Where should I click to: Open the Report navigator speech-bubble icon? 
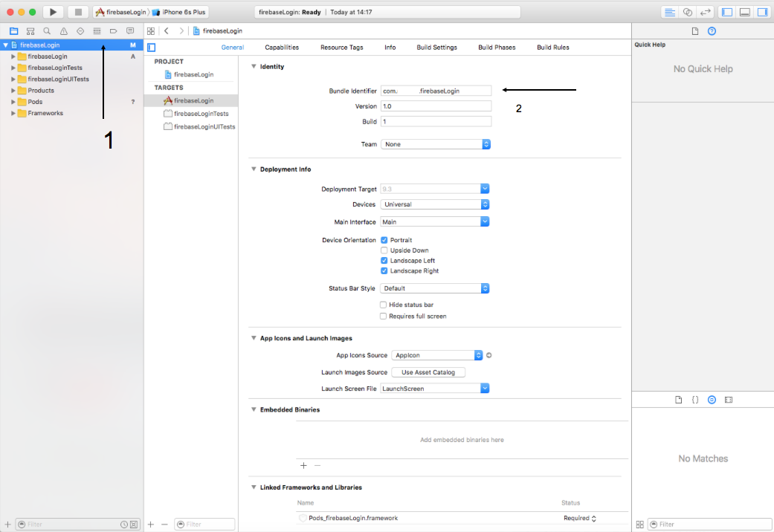pos(130,31)
